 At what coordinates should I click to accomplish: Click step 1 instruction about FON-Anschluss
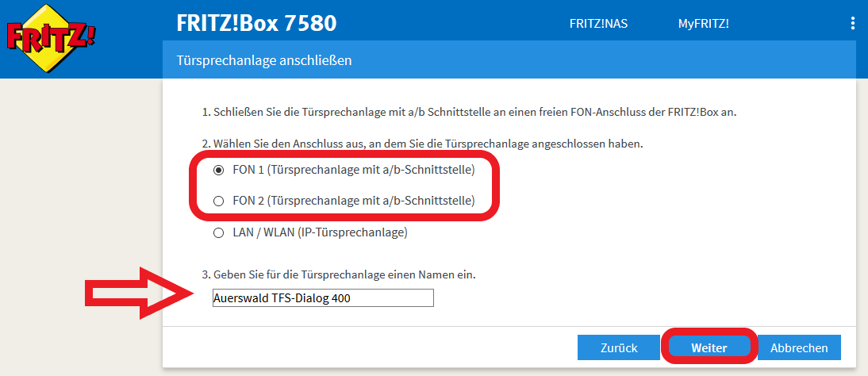pyautogui.click(x=467, y=113)
